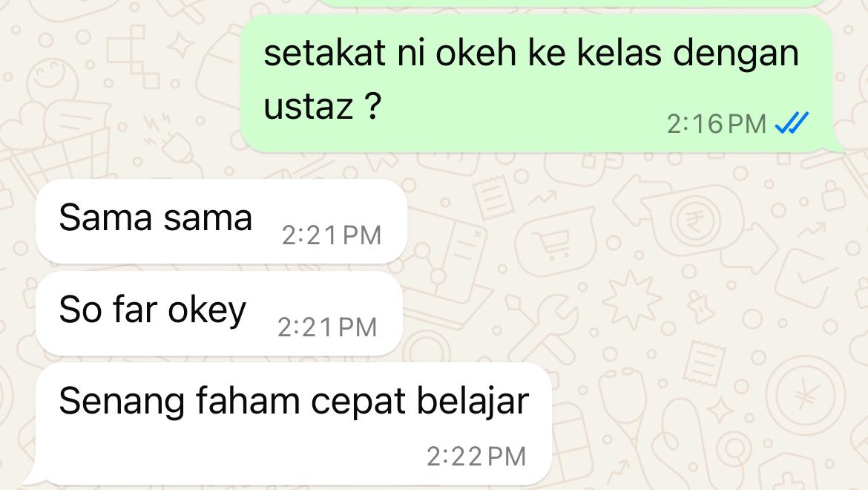The width and height of the screenshot is (868, 490).
Task: Select the 'Sama sama' message bubble
Action: click(221, 221)
